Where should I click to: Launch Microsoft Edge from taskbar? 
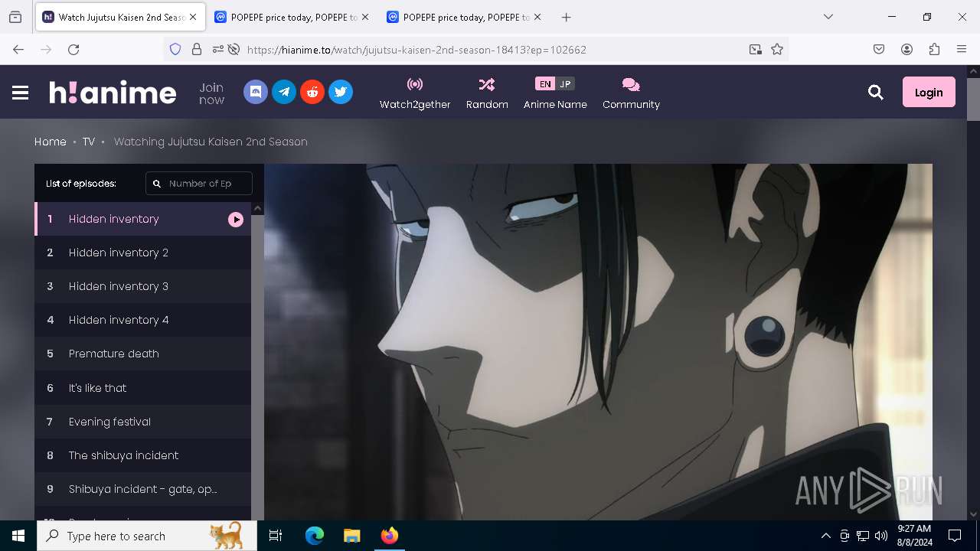pyautogui.click(x=315, y=536)
